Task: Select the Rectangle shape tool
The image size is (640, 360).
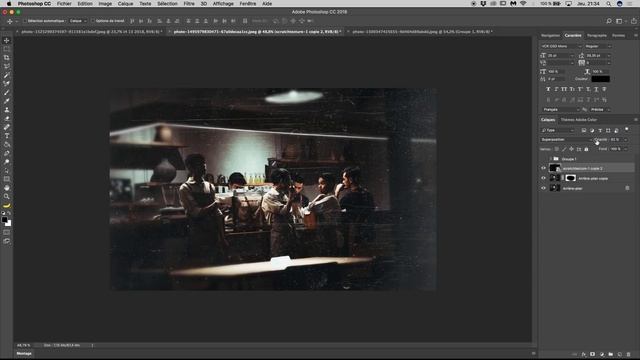Action: [7, 179]
